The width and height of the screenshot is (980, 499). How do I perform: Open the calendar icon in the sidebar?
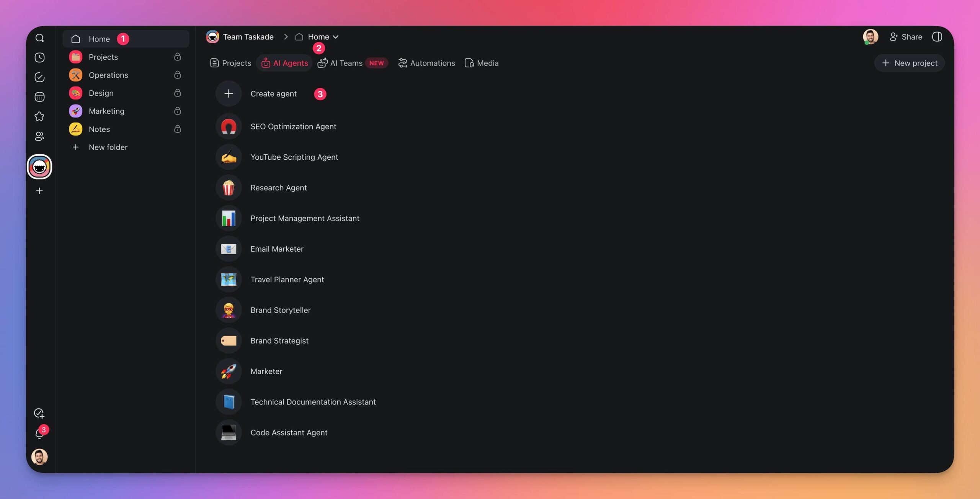39,97
